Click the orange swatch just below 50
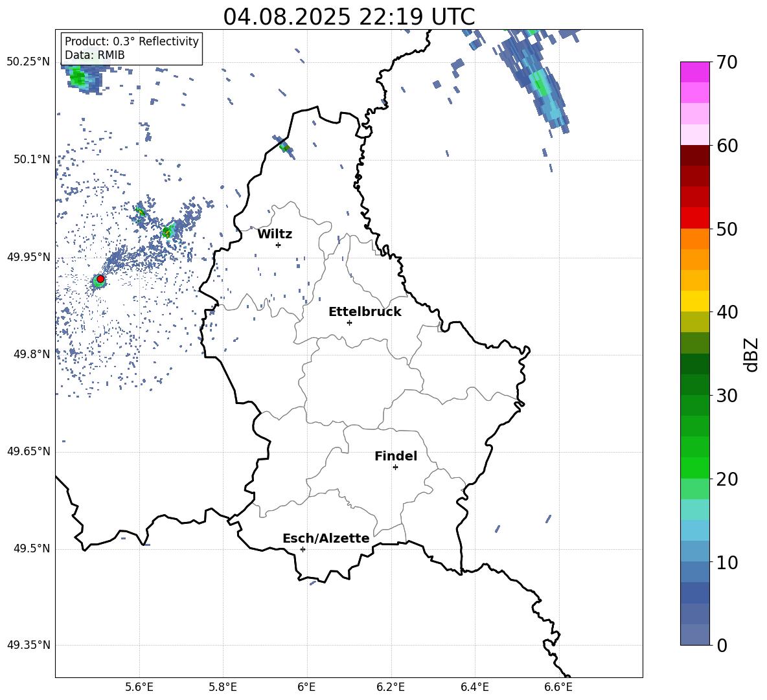 694,239
